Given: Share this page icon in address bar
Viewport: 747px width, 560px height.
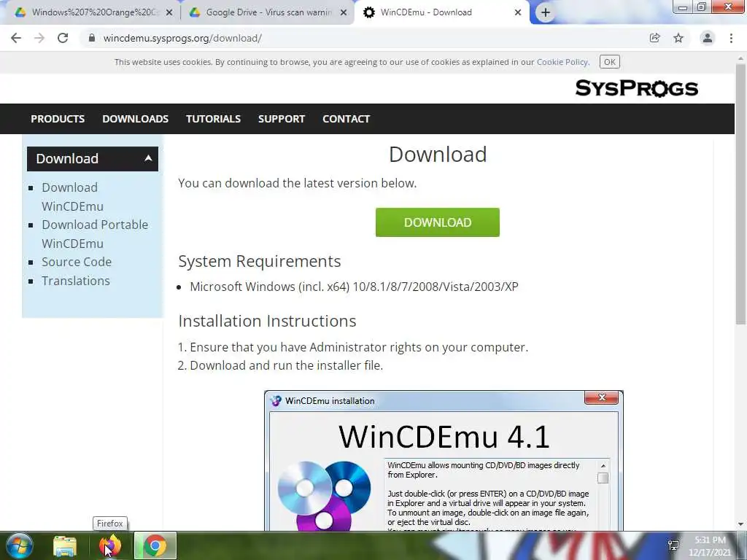Looking at the screenshot, I should tap(654, 38).
